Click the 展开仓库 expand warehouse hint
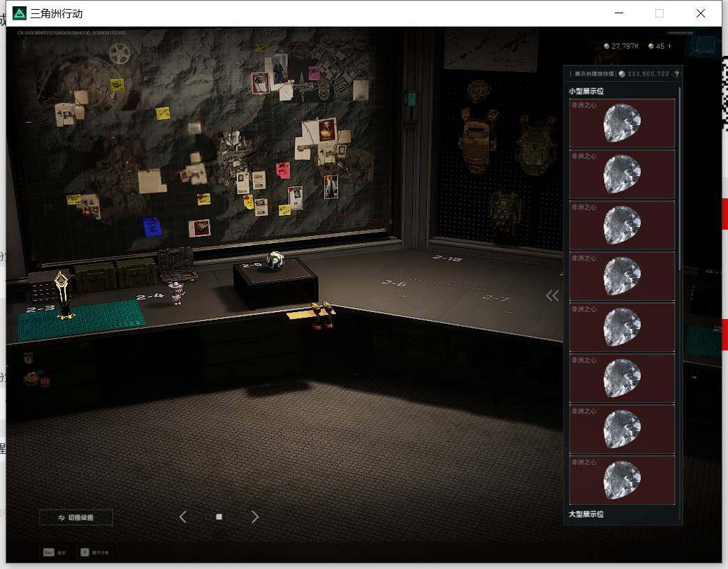The width and height of the screenshot is (728, 569). coord(95,552)
